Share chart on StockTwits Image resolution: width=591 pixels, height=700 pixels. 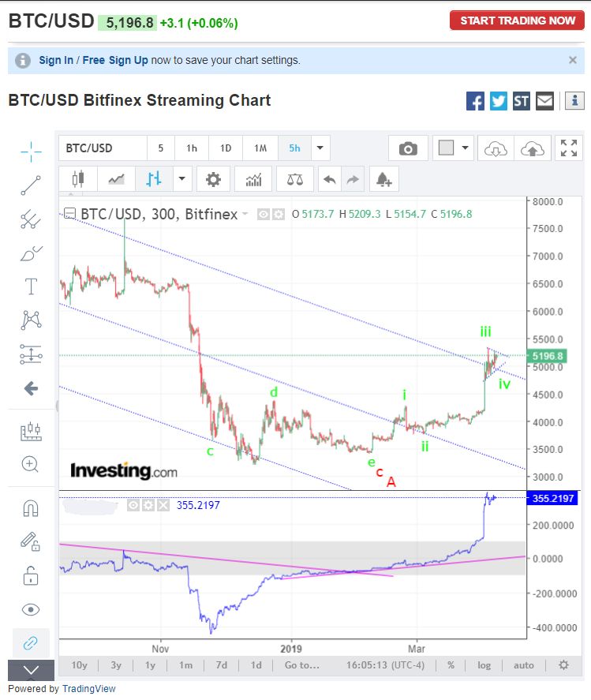click(522, 101)
